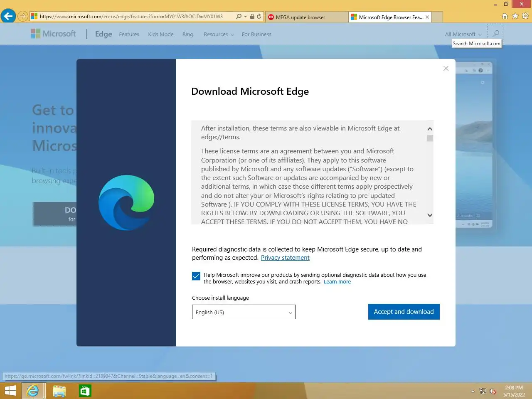Switch to the MEGA update browser tab

[307, 17]
